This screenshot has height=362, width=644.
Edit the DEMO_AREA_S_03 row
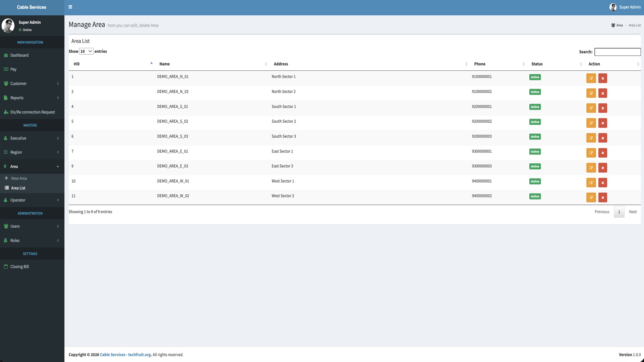[591, 138]
